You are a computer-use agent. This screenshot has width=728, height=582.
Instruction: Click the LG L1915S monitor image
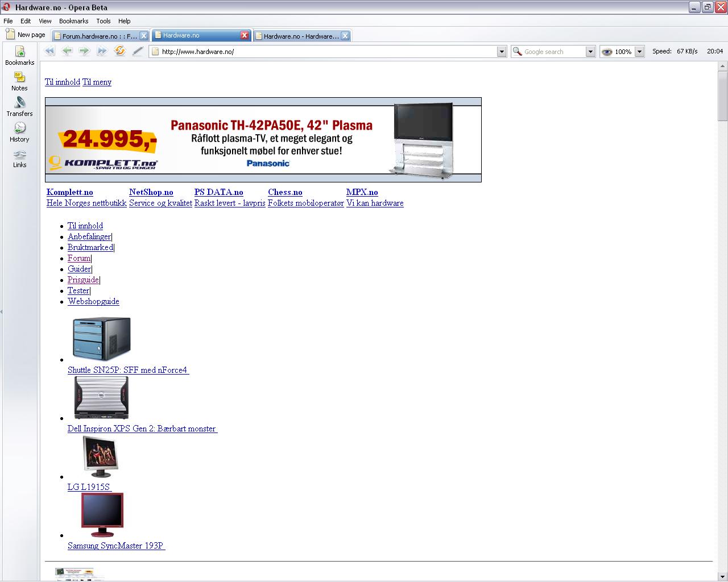[101, 457]
